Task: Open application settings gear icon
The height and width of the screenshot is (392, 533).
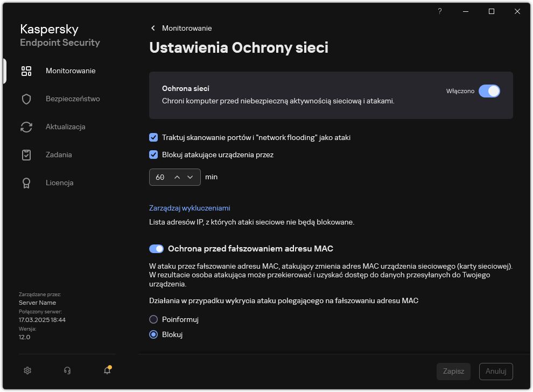Action: tap(27, 370)
